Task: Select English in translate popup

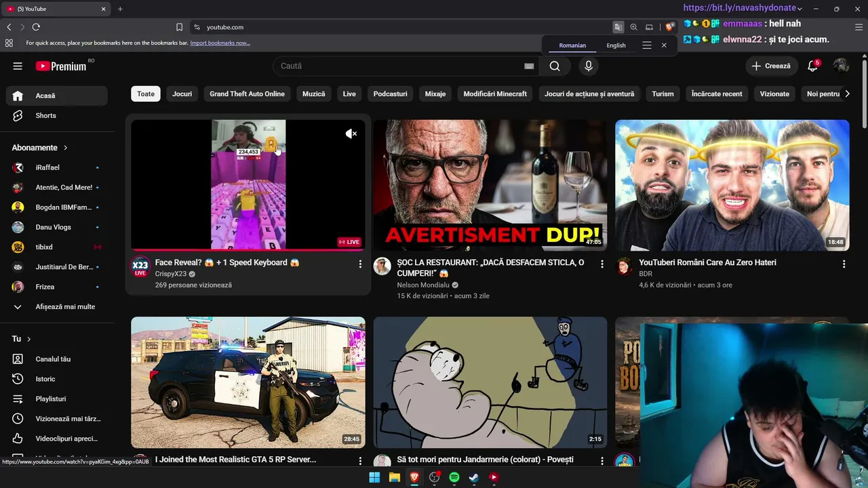Action: 616,45
